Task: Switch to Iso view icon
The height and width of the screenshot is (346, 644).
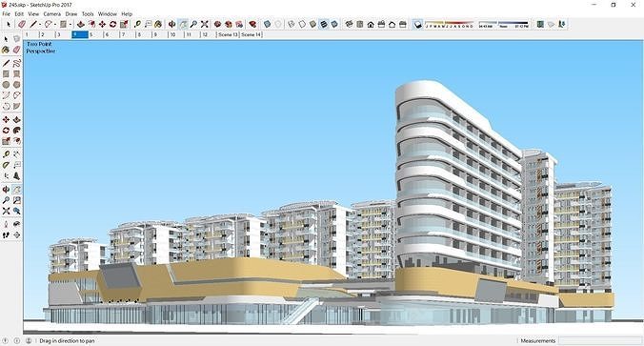Action: 349,25
